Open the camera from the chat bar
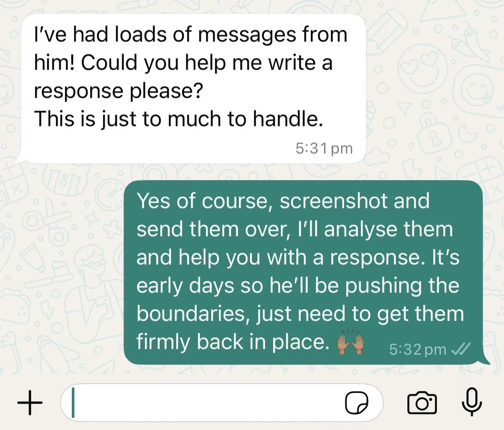This screenshot has height=430, width=504. 422,403
